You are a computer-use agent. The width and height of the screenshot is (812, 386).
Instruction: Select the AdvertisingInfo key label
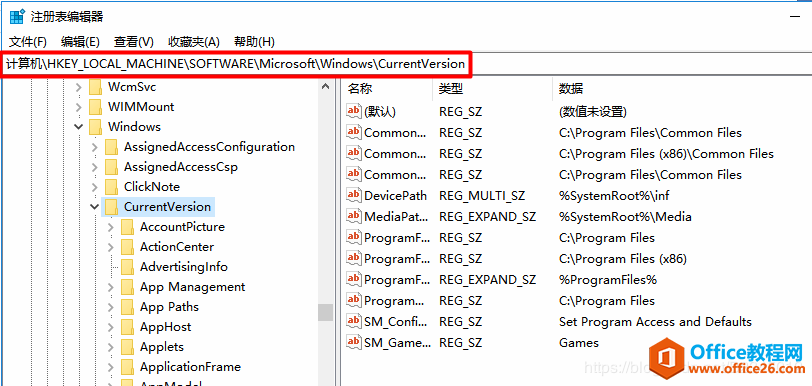coord(183,267)
